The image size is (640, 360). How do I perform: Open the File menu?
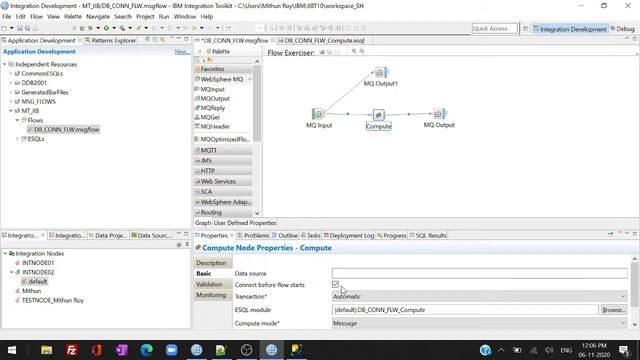[x=7, y=16]
